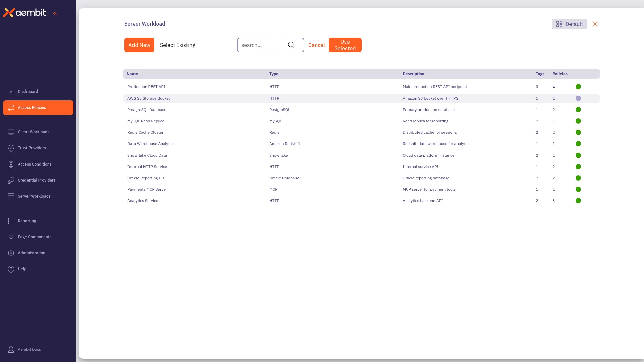Click 'MCP server for payment tools' description
This screenshot has width=644, height=362.
coord(429,189)
